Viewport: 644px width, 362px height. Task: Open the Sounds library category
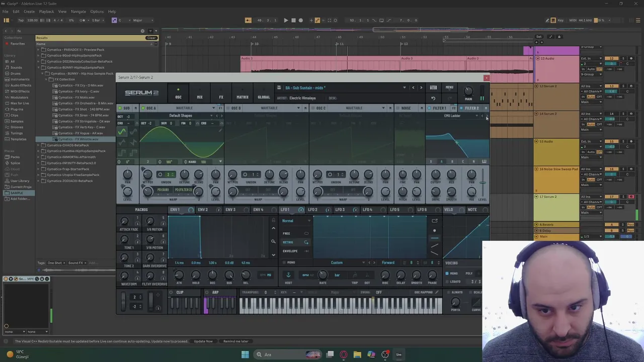[16, 67]
